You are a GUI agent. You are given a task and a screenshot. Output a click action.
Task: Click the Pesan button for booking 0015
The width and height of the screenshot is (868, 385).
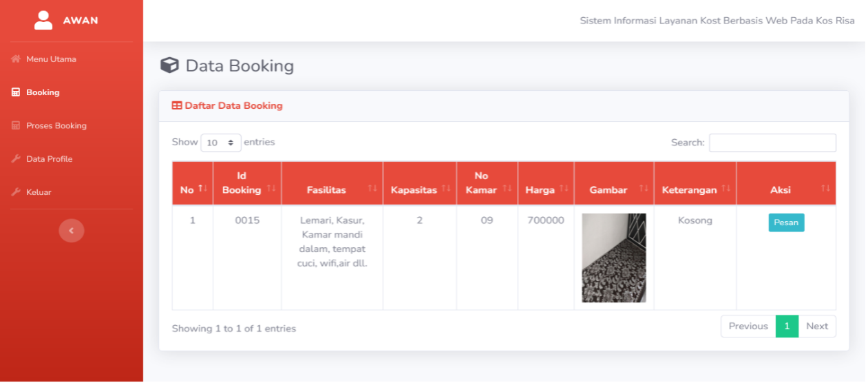(786, 222)
